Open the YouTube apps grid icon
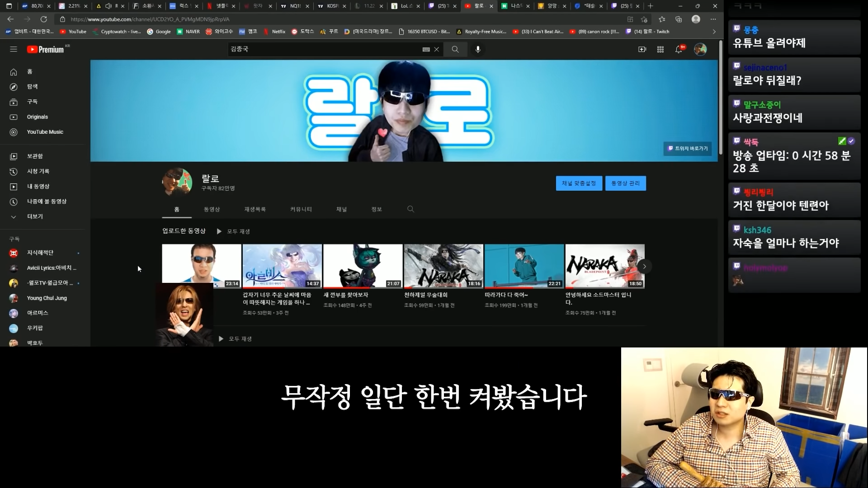 click(x=660, y=49)
